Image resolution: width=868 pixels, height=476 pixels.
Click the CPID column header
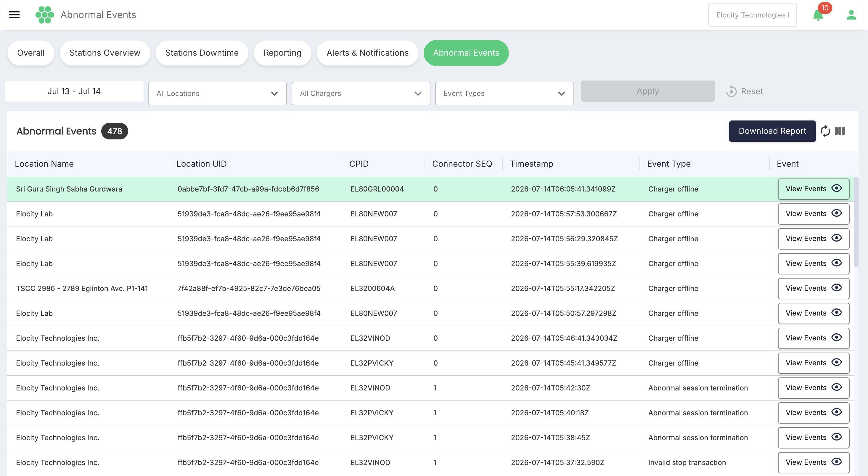pyautogui.click(x=359, y=164)
